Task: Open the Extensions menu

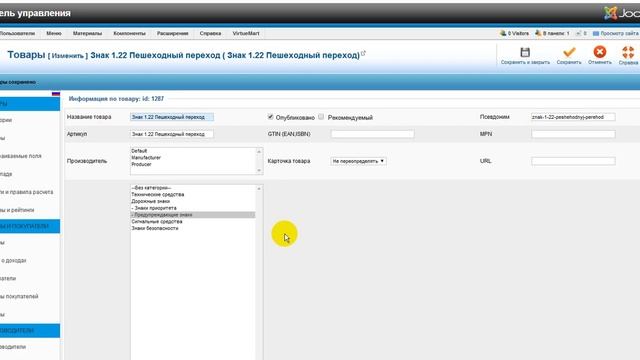Action: 173,33
